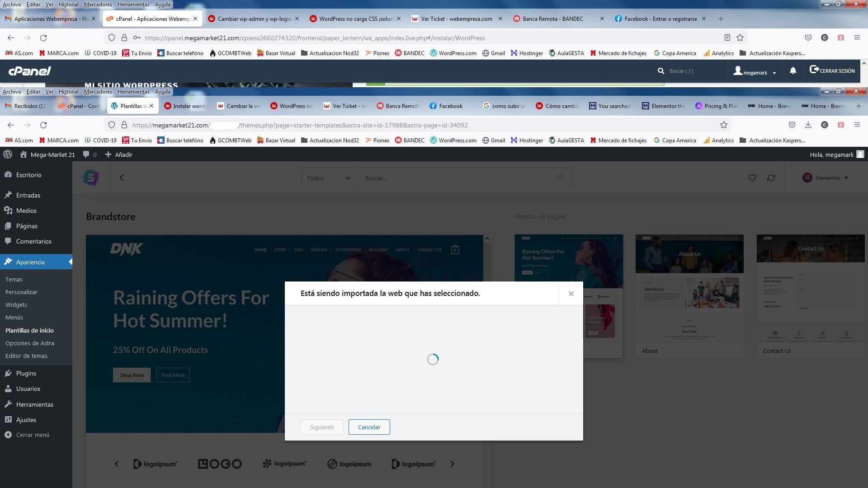Click previous arrow in logo carousel
This screenshot has height=488, width=868.
117,464
